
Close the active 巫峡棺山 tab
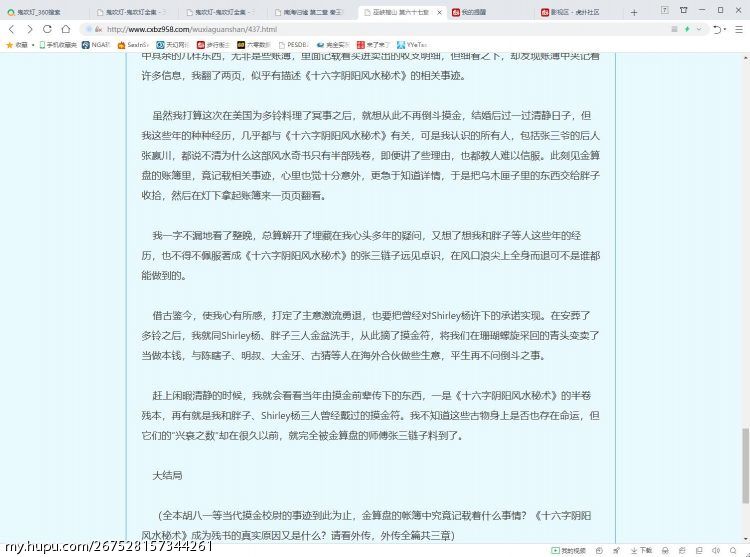pyautogui.click(x=440, y=12)
